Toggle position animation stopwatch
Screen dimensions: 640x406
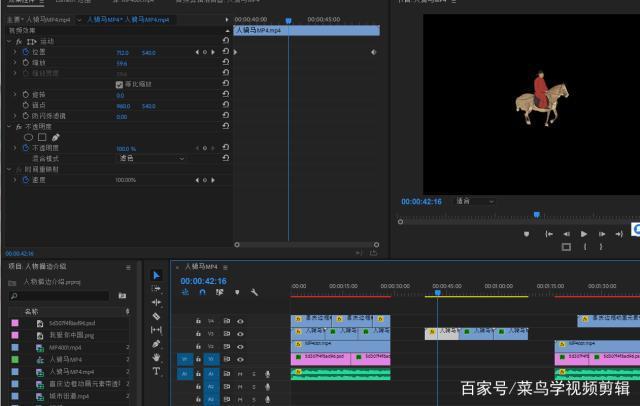coord(26,52)
